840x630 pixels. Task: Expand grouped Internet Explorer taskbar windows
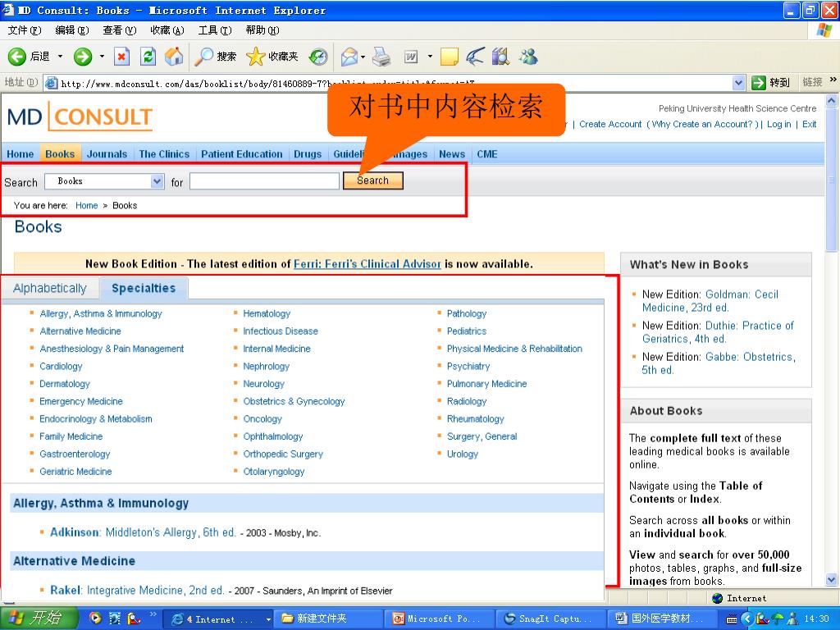(268, 619)
